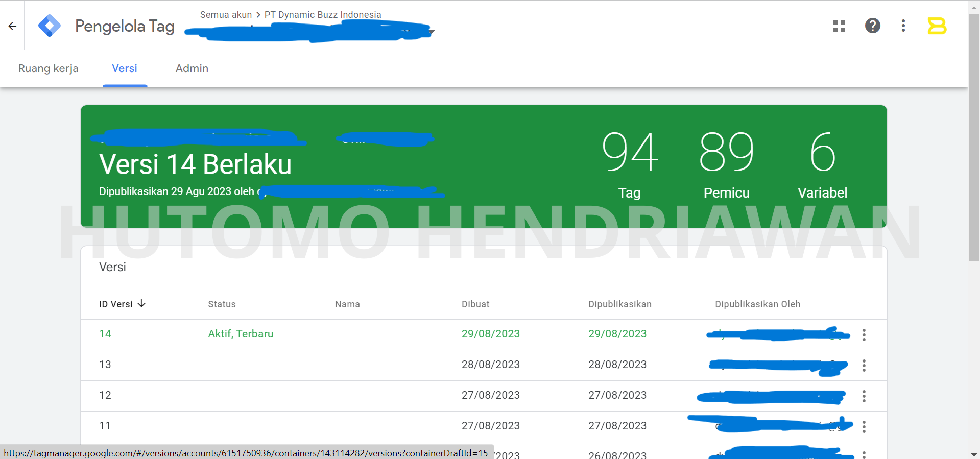Open the Admin tab
This screenshot has width=980, height=459.
192,68
